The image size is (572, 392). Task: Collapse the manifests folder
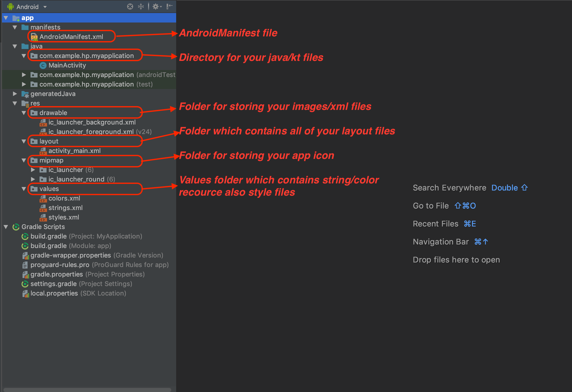pos(15,27)
